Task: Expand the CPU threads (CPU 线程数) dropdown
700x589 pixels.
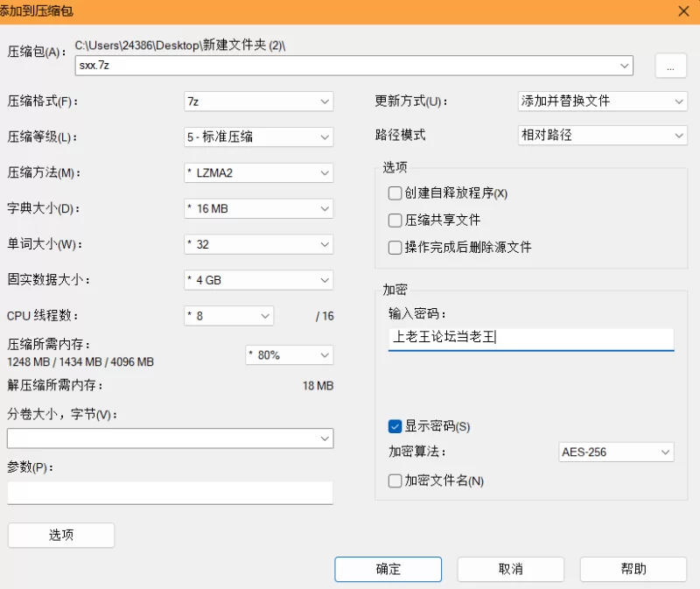Action: (x=228, y=316)
